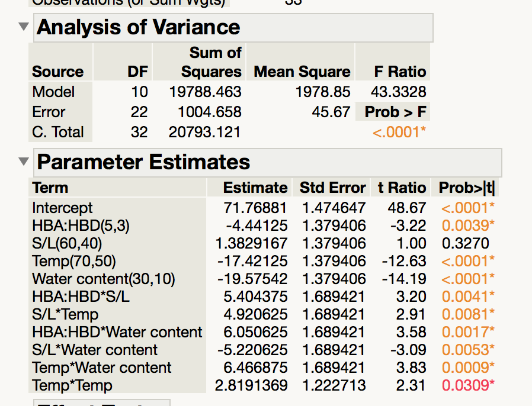This screenshot has width=532, height=406.
Task: Click the t Ratio column header
Action: [x=402, y=188]
